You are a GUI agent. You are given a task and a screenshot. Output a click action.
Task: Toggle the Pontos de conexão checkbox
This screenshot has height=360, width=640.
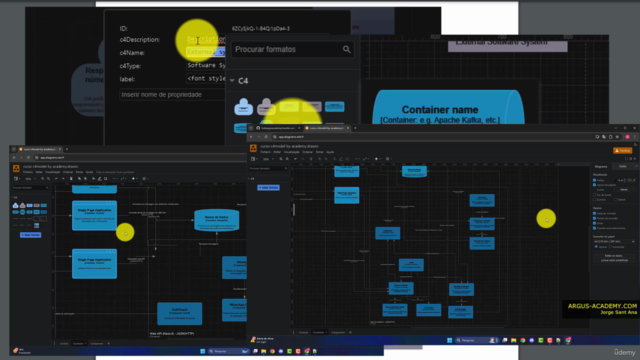[594, 218]
